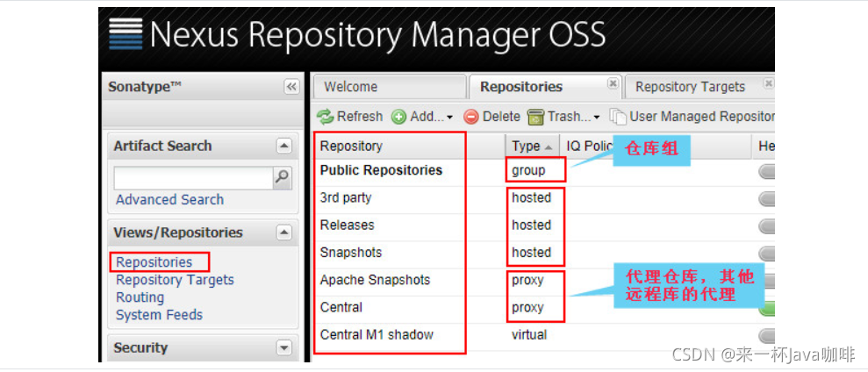
Task: Click the group type cell
Action: [x=528, y=170]
